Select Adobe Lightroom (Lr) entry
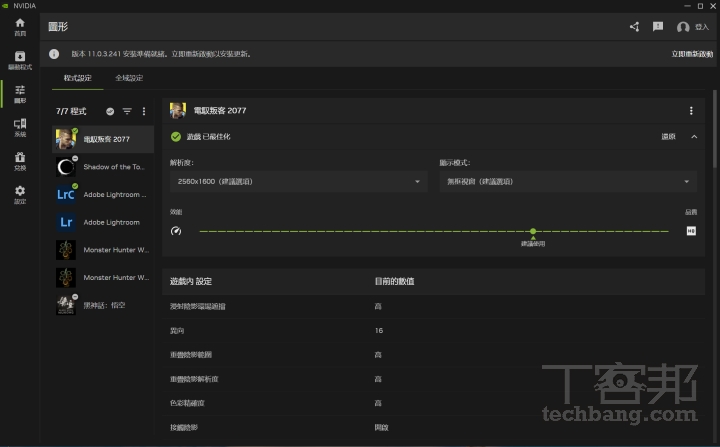Viewport: 720px width, 447px height. click(x=103, y=222)
